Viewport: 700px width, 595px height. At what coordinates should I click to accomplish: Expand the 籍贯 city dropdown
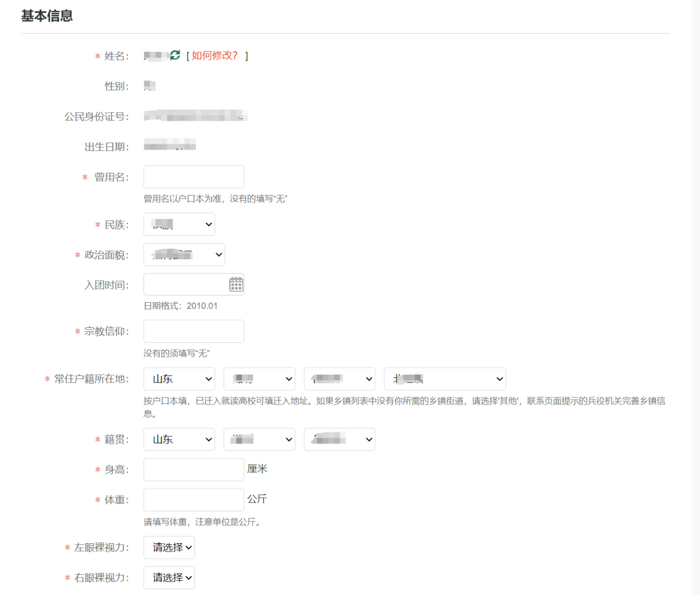pos(259,439)
